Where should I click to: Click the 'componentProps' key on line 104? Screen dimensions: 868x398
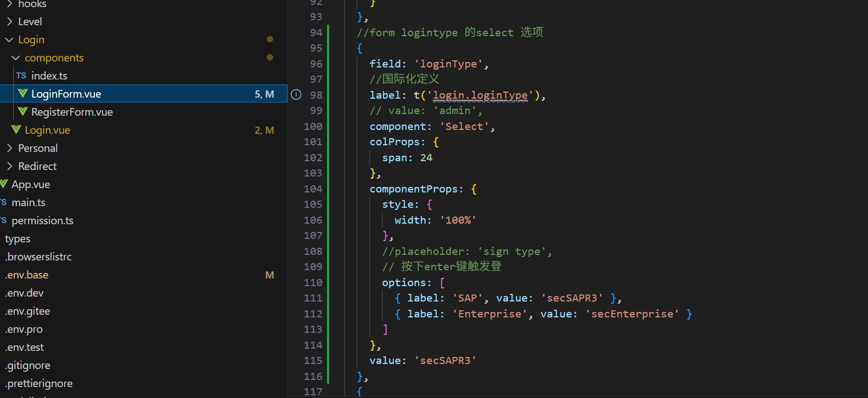tap(414, 189)
